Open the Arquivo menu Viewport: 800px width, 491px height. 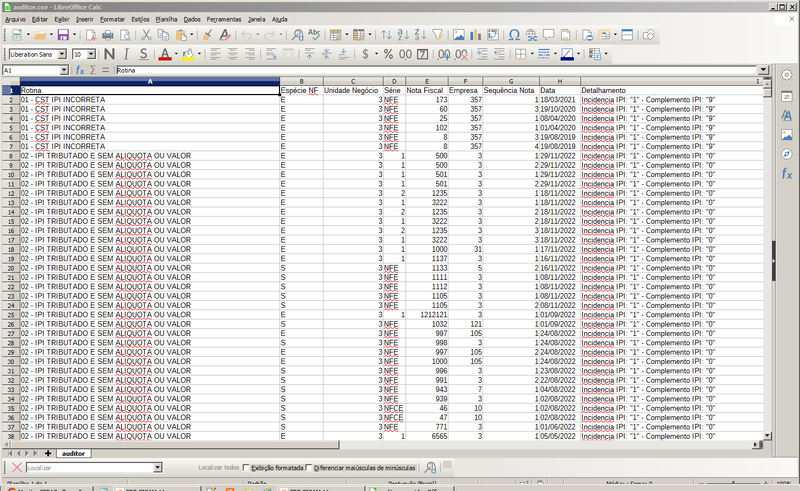[x=15, y=19]
